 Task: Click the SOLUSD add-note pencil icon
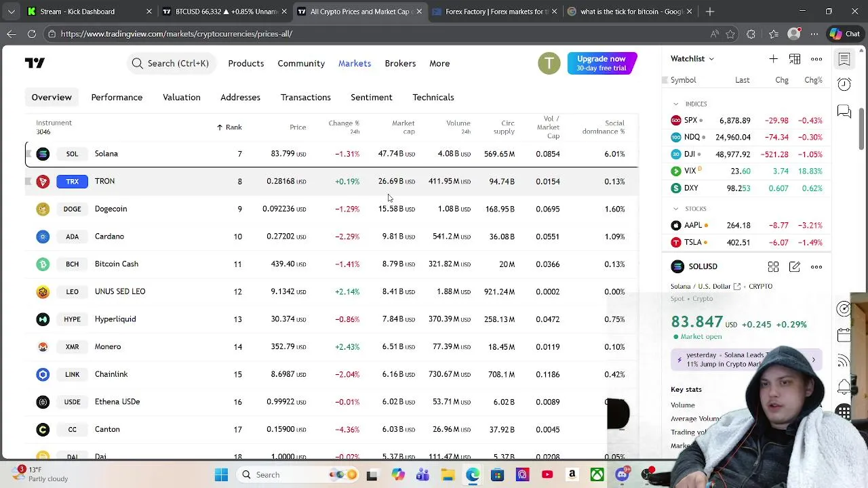(x=795, y=267)
